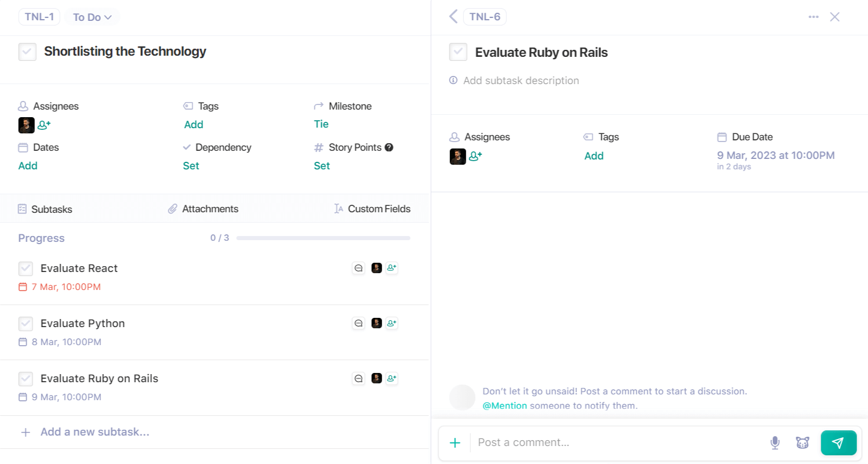
Task: Toggle the Shortlisting the Technology completion checkbox
Action: click(27, 52)
